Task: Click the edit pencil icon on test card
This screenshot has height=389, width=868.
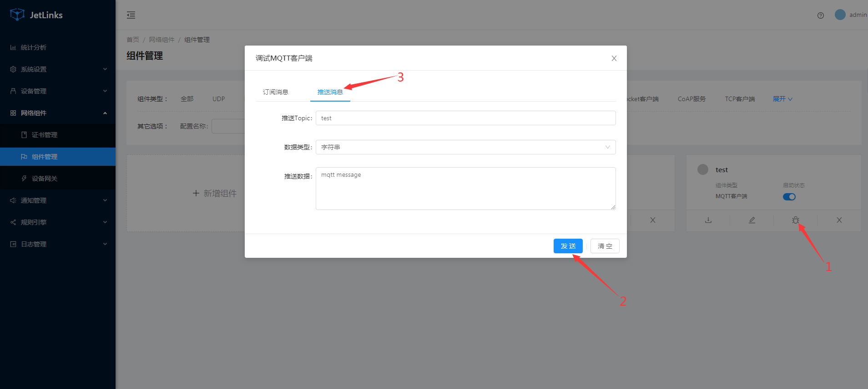Action: (x=752, y=220)
